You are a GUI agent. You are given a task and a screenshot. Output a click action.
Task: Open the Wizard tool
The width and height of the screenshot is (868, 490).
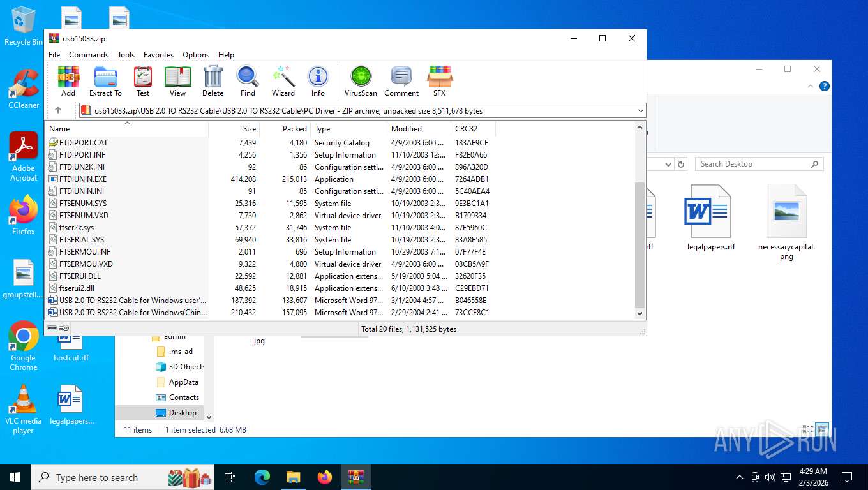(x=283, y=81)
